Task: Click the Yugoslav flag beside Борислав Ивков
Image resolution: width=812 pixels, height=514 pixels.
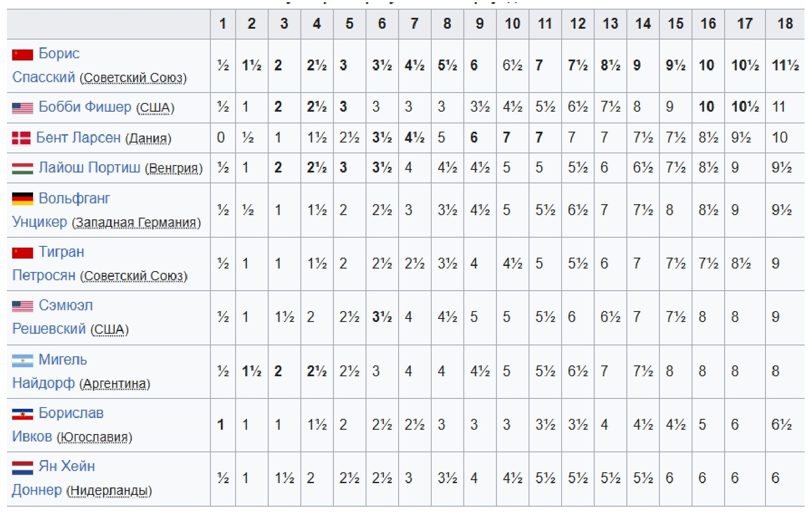Action: pos(22,414)
